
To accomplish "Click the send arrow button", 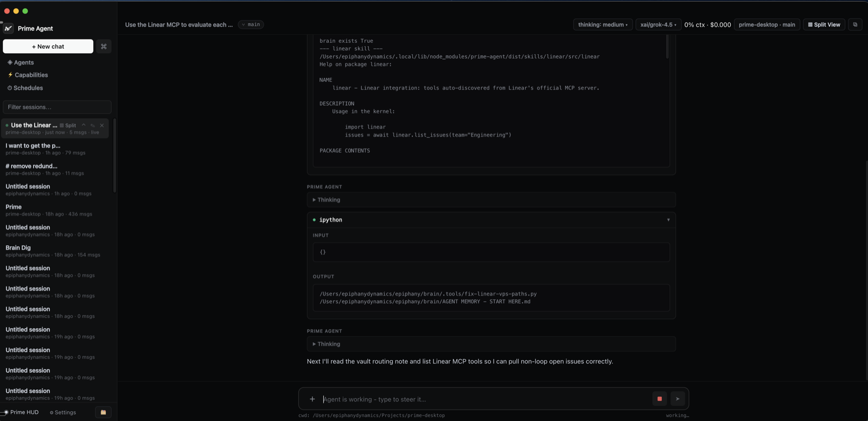I will [678, 399].
